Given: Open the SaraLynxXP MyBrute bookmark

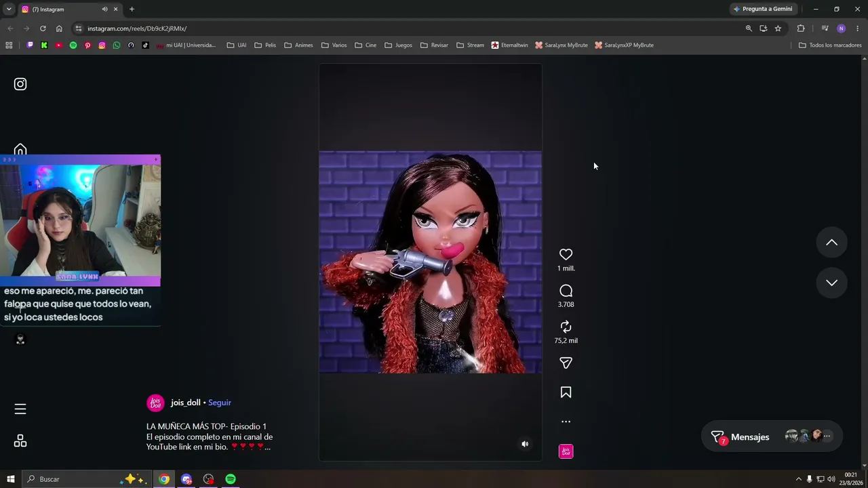Looking at the screenshot, I should (x=625, y=45).
